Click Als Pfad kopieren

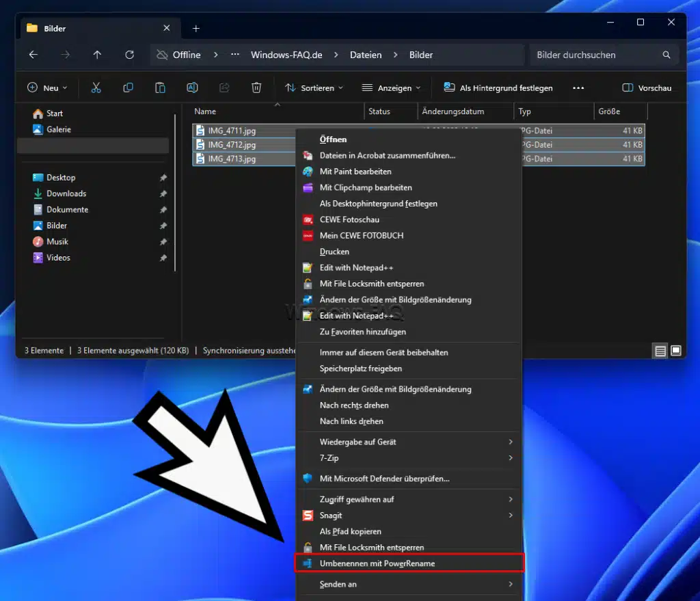pyautogui.click(x=409, y=531)
